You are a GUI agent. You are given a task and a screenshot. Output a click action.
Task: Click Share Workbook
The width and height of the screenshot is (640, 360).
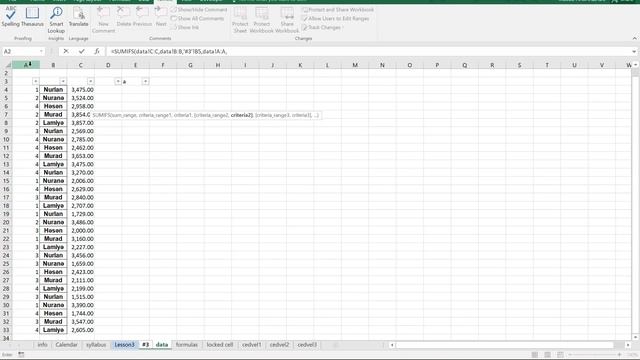(x=287, y=20)
